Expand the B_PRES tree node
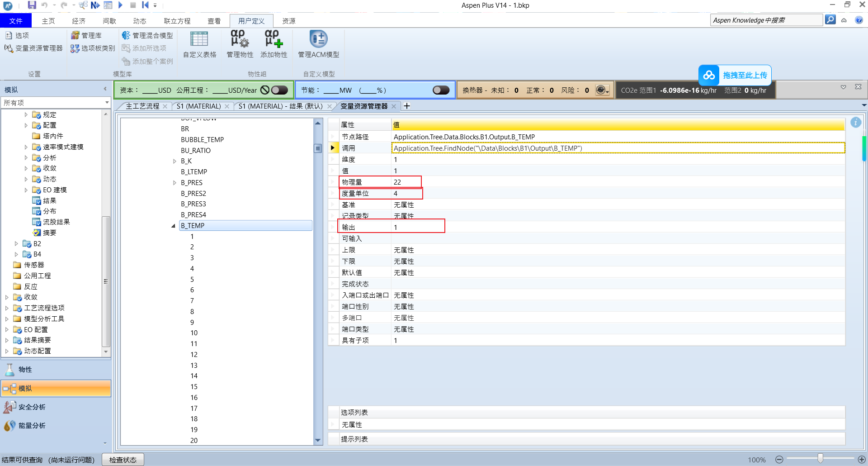Viewport: 868px width, 466px height. coord(175,183)
